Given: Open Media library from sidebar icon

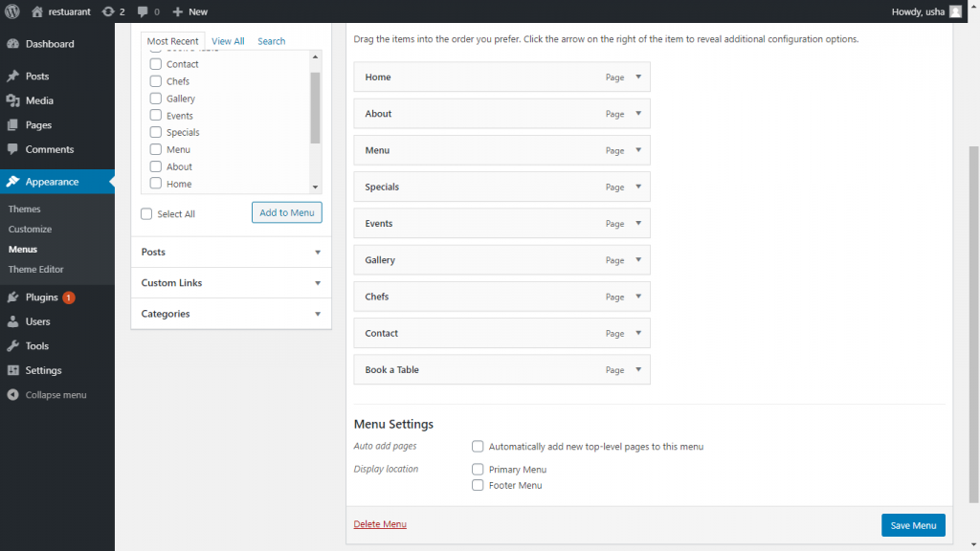Looking at the screenshot, I should [12, 100].
